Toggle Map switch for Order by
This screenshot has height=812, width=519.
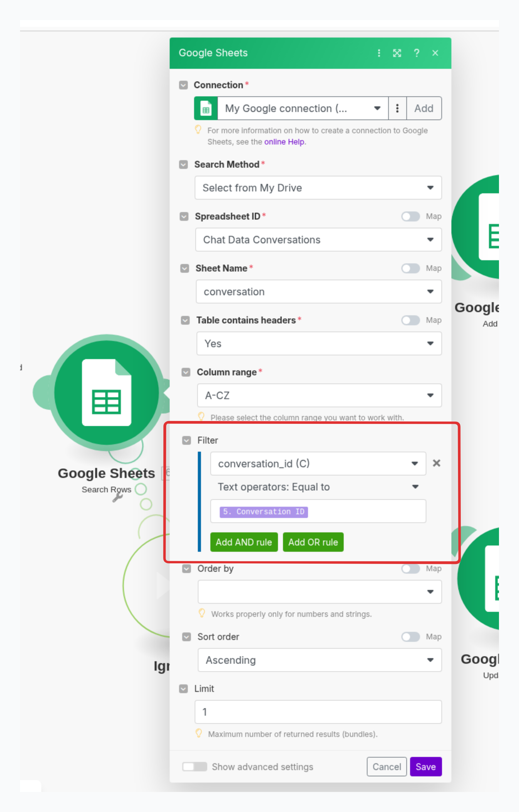[x=411, y=569]
